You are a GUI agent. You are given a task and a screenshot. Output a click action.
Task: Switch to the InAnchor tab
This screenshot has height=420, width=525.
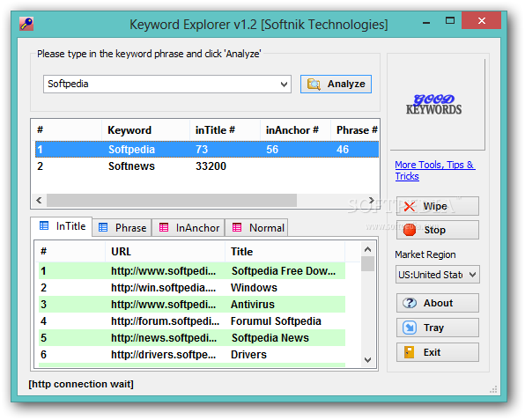(x=189, y=228)
